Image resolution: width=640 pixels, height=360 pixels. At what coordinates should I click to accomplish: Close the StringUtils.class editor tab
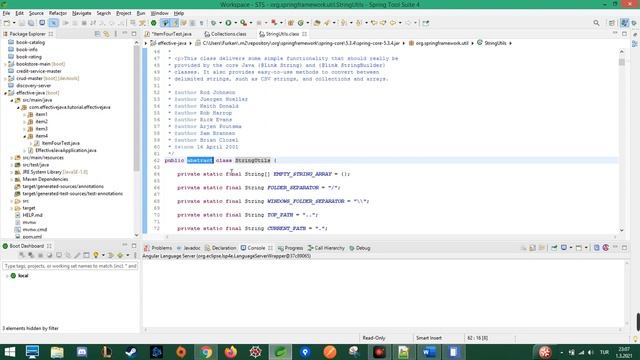click(x=304, y=34)
